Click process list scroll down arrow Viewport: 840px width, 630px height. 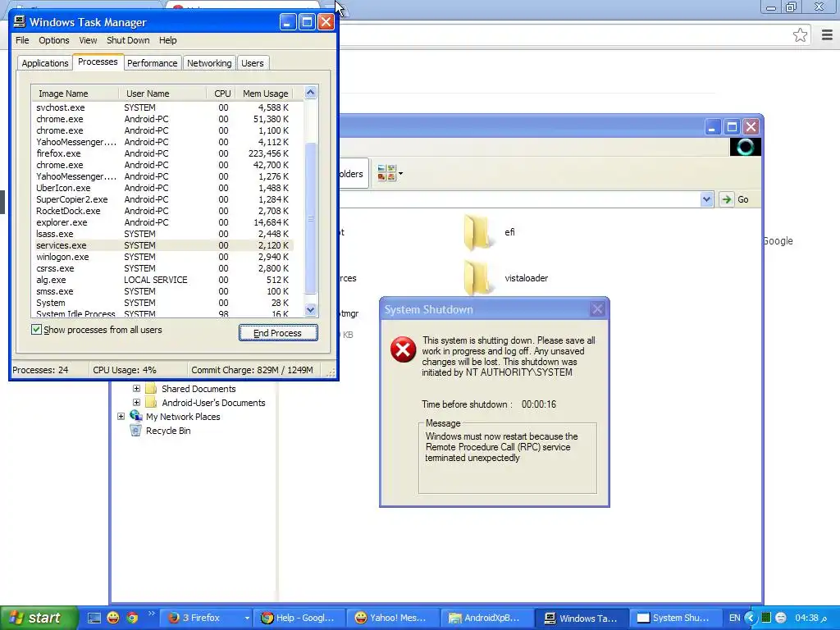pyautogui.click(x=310, y=309)
